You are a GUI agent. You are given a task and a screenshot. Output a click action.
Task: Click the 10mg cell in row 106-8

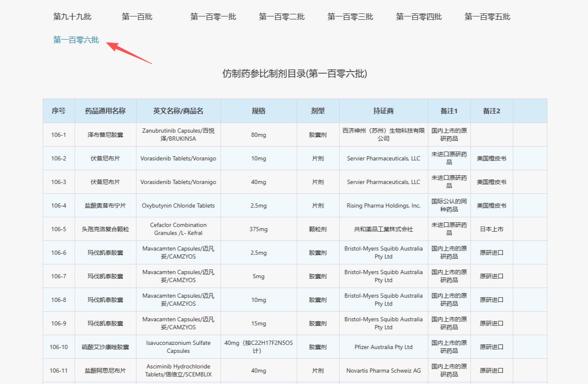(x=259, y=300)
